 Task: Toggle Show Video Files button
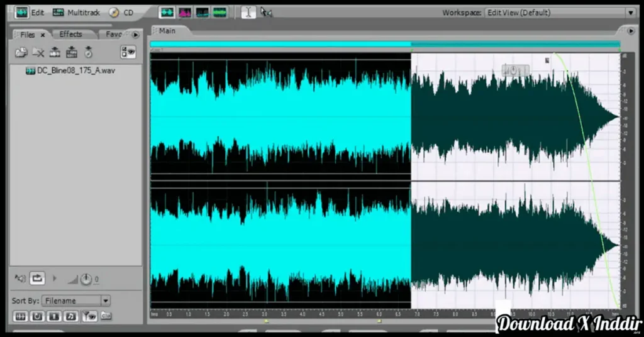coord(54,316)
